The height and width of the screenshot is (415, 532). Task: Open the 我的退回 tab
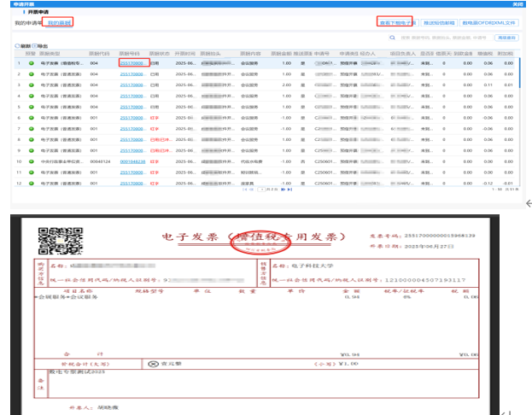[x=60, y=21]
